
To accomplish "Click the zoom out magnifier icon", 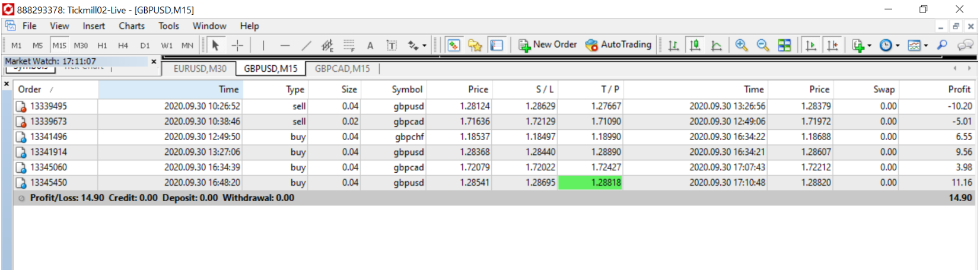I will 763,45.
